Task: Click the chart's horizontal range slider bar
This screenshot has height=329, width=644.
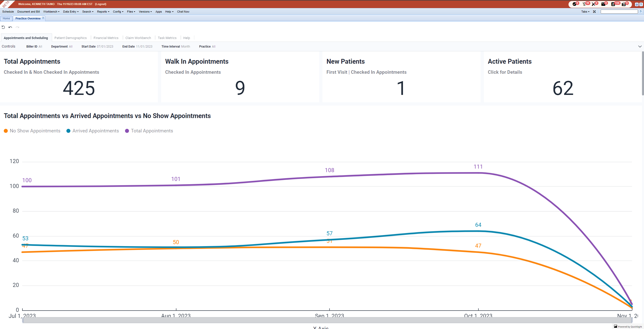Action: [x=327, y=320]
